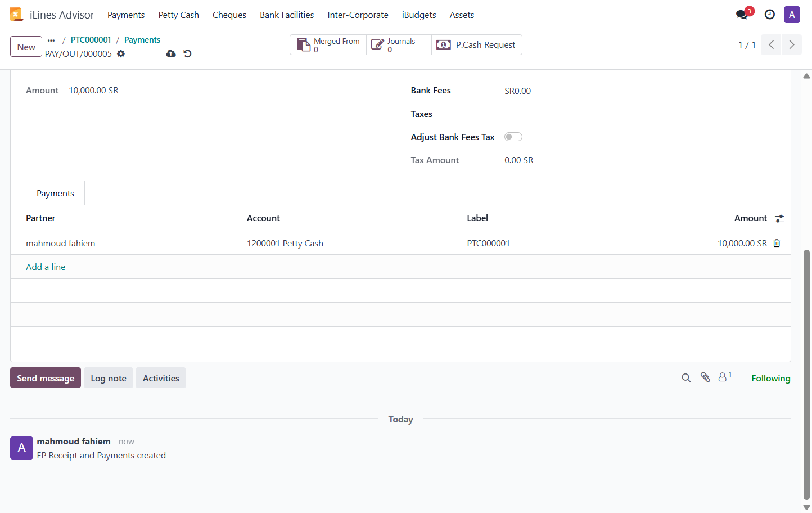Go to the previous record
Image resolution: width=812 pixels, height=513 pixels.
(772, 44)
